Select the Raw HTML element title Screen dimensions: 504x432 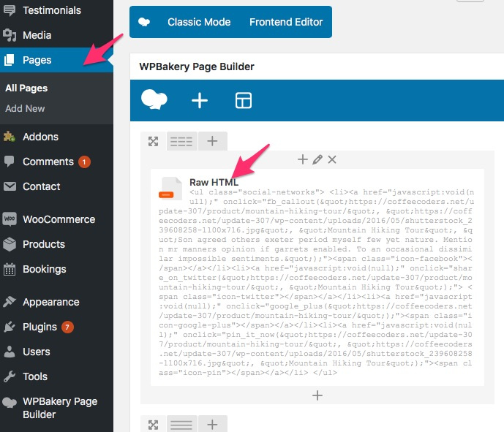point(214,183)
